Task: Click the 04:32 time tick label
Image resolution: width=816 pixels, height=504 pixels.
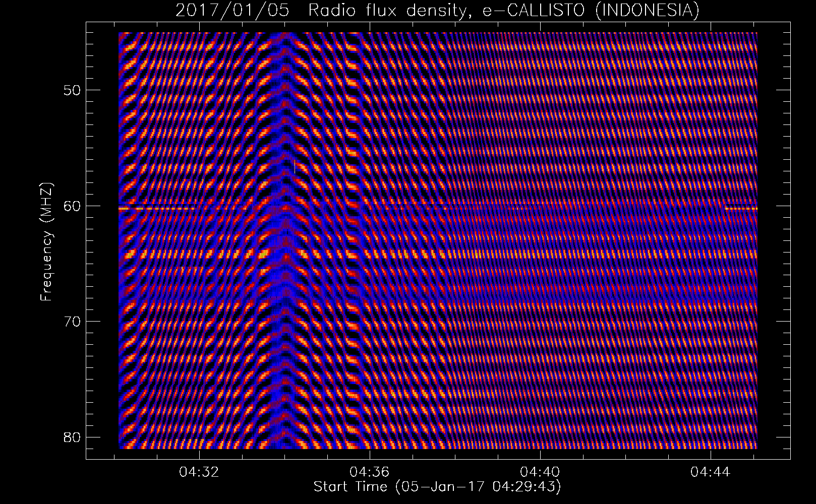Action: click(200, 472)
